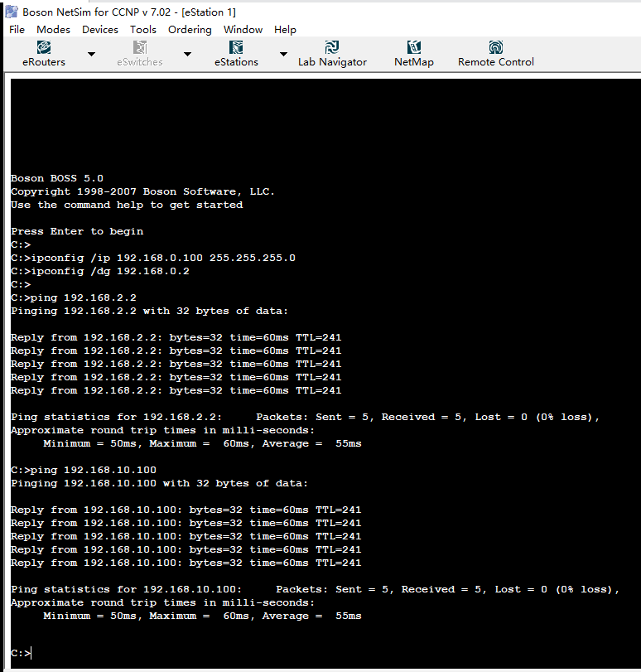Click the 'ping 192.168.2.2' command line

point(74,297)
